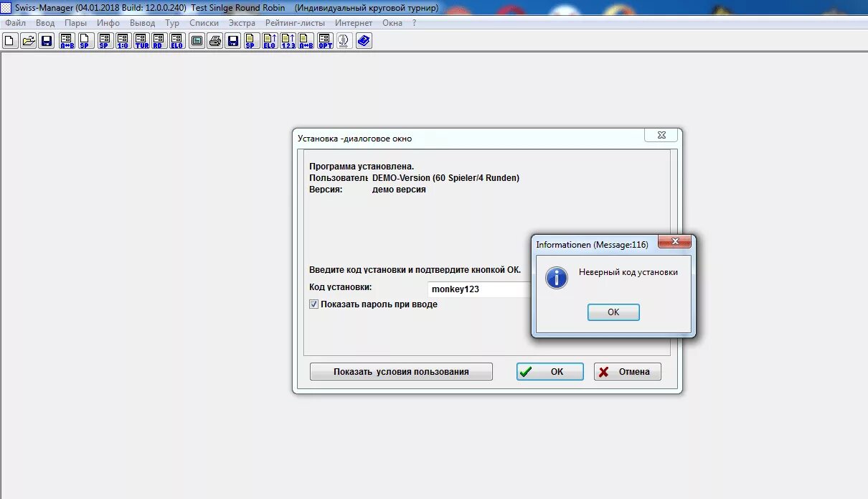The image size is (868, 499).
Task: Open the Экстра menu
Action: pos(242,23)
